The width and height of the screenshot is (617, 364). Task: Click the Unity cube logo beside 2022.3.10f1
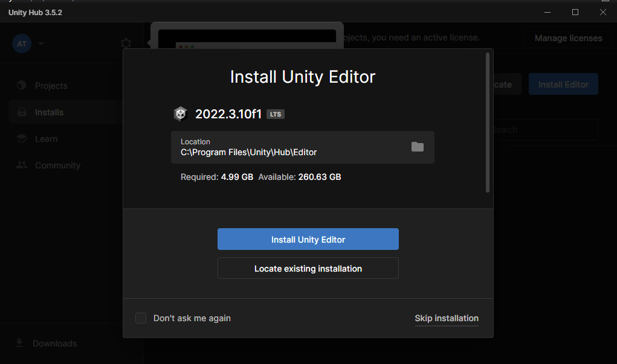(x=181, y=114)
